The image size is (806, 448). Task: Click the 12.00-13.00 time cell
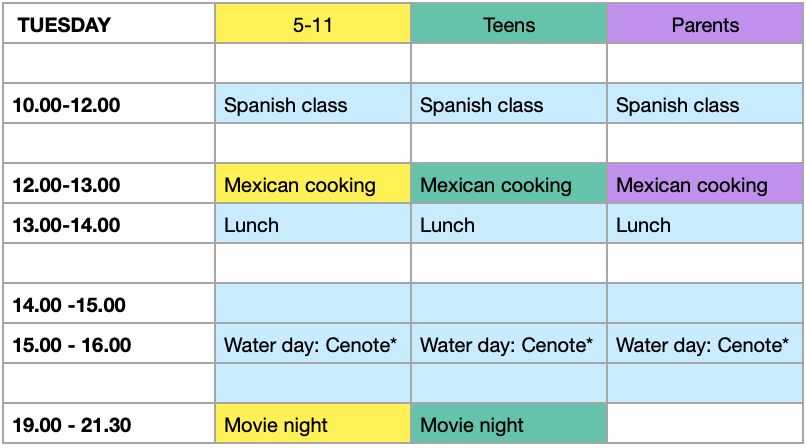pyautogui.click(x=109, y=184)
